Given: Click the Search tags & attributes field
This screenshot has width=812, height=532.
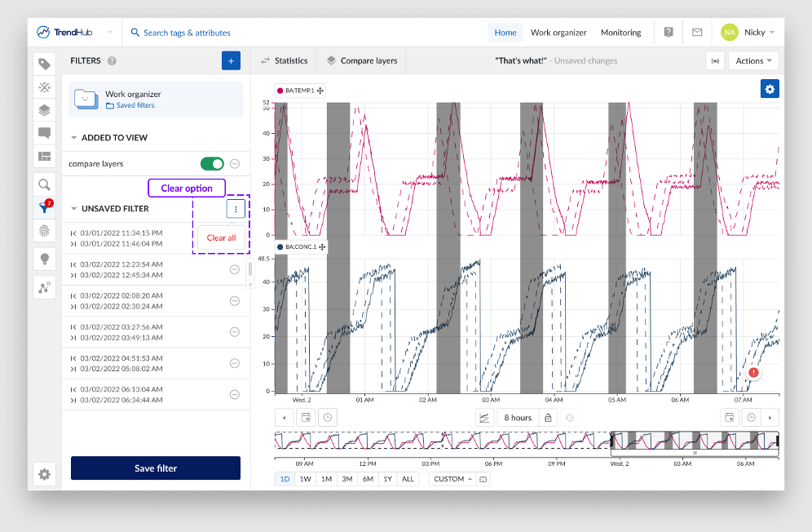Looking at the screenshot, I should click(x=187, y=33).
